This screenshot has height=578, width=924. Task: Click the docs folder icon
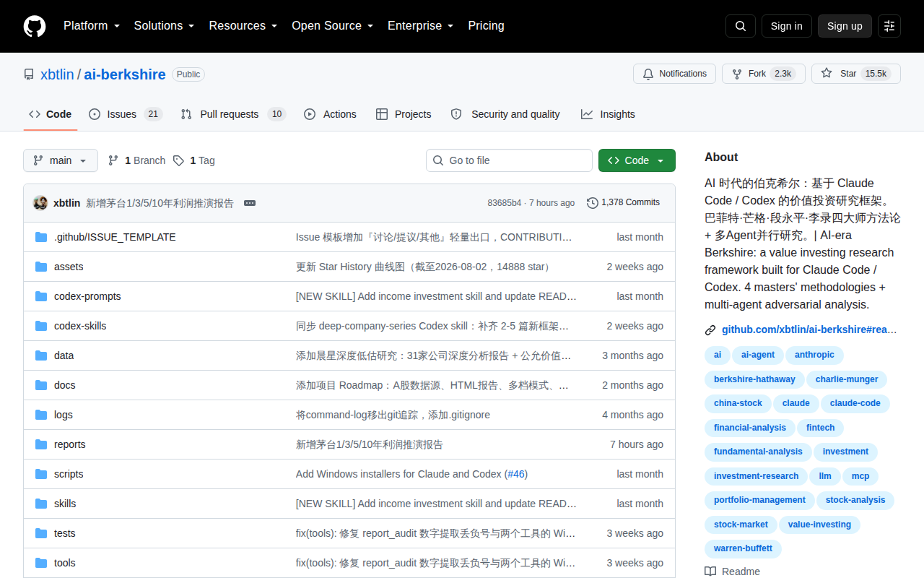(x=41, y=385)
